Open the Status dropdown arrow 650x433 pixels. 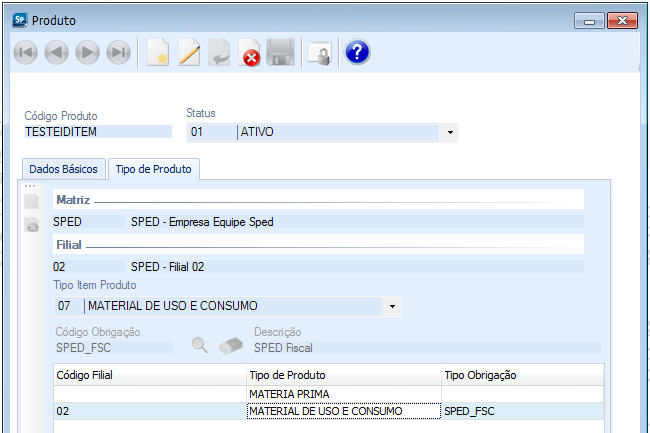click(x=450, y=133)
